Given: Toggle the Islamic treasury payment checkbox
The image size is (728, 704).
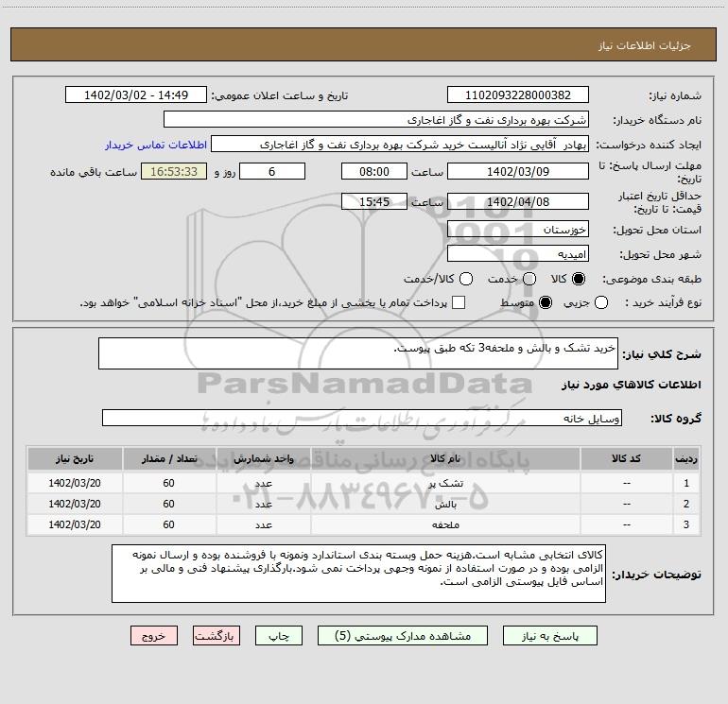Looking at the screenshot, I should [x=459, y=302].
